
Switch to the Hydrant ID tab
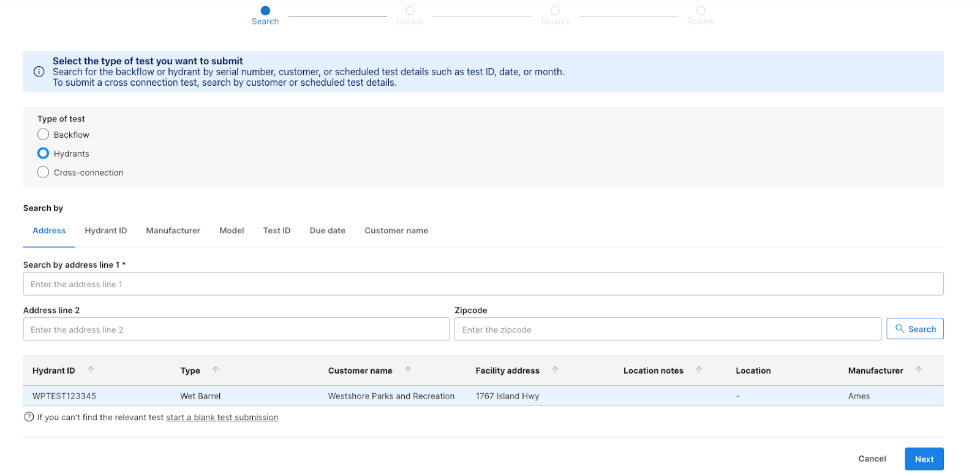pyautogui.click(x=106, y=231)
